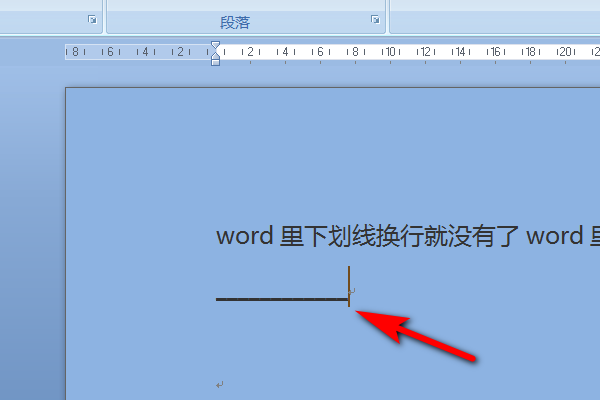This screenshot has height=400, width=600.
Task: Click the 6 in ruler's left margin
Action: click(x=110, y=52)
